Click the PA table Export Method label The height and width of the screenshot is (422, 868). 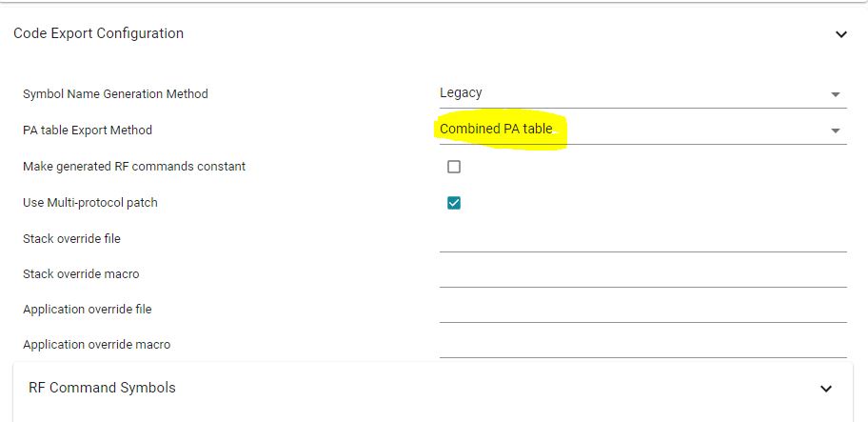(88, 130)
